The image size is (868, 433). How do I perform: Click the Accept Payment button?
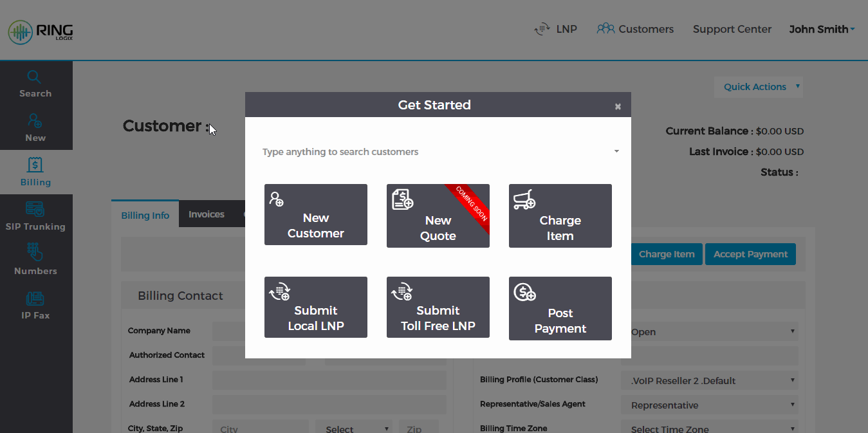[x=750, y=254]
